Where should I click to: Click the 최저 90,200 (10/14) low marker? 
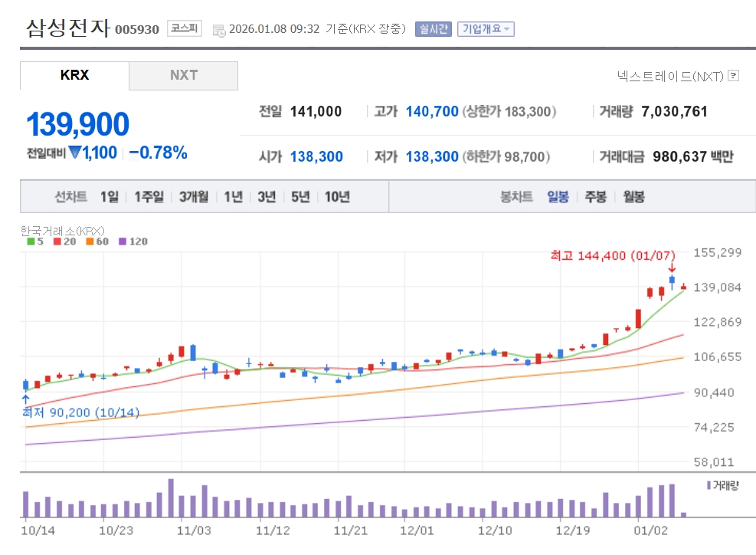pos(80,412)
